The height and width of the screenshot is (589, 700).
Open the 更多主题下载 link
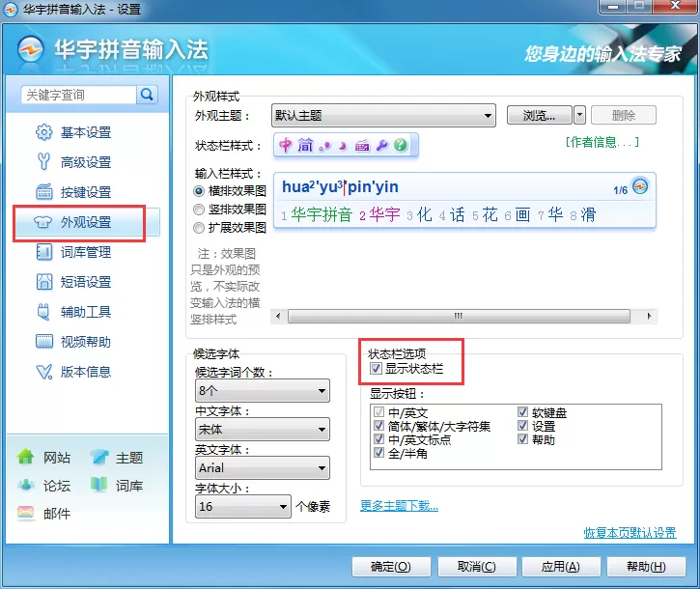point(399,506)
